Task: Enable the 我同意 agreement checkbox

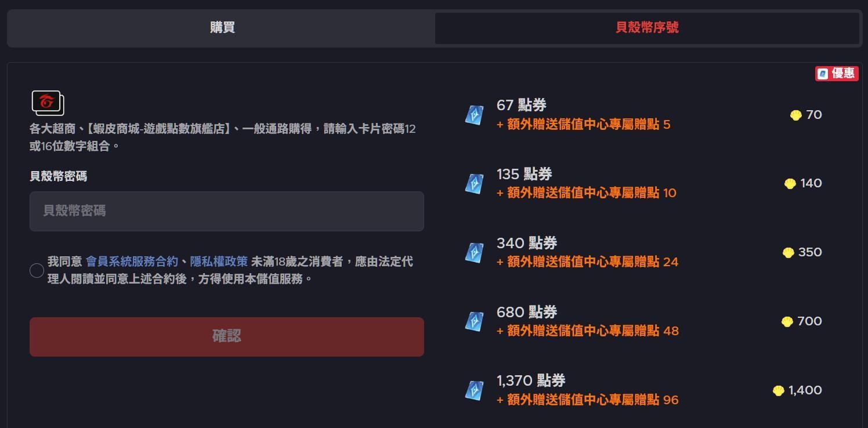Action: (x=36, y=270)
